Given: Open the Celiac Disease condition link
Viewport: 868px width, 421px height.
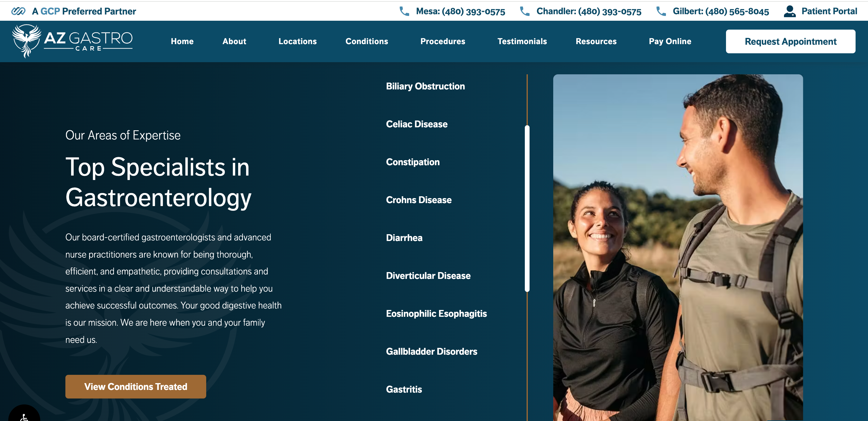Looking at the screenshot, I should 417,124.
